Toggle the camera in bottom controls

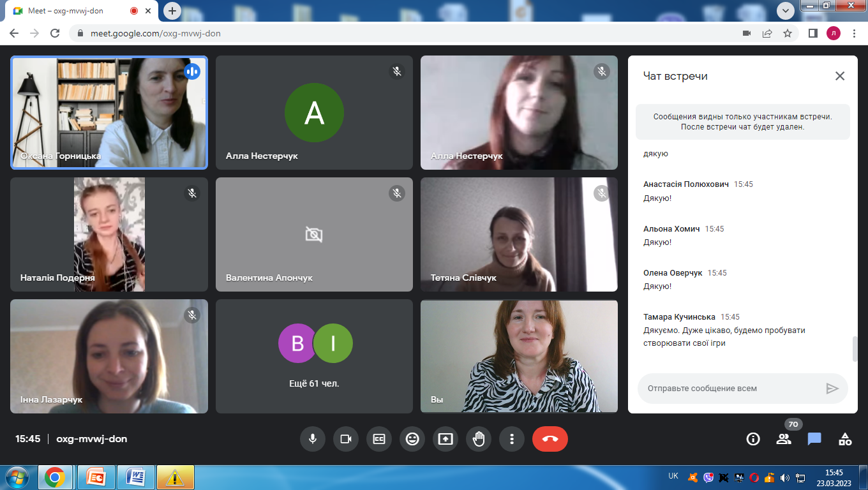pyautogui.click(x=346, y=439)
